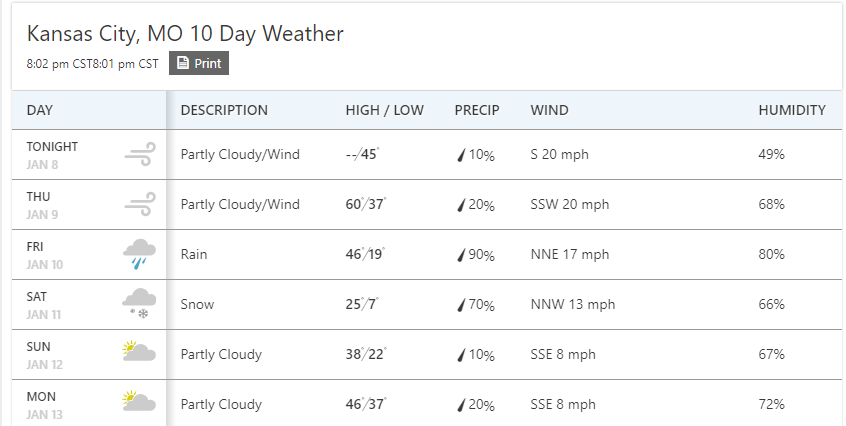This screenshot has width=846, height=426.
Task: Click the DAY column header
Action: pos(40,110)
